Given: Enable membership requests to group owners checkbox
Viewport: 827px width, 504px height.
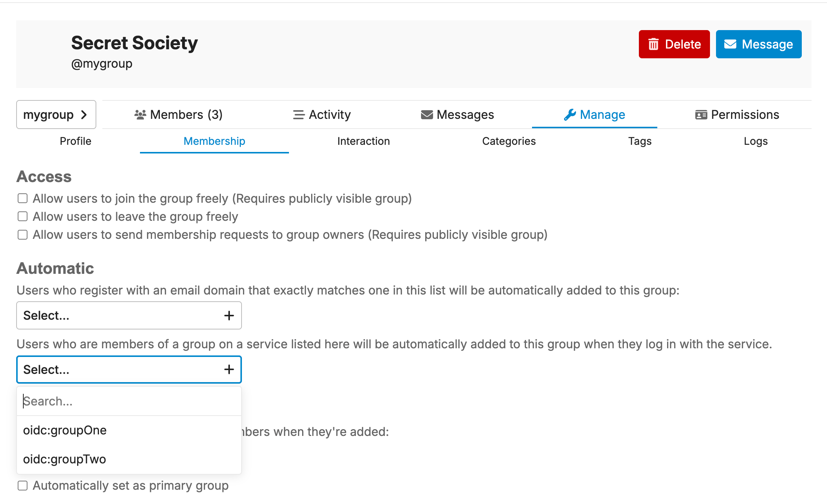Looking at the screenshot, I should tap(23, 235).
